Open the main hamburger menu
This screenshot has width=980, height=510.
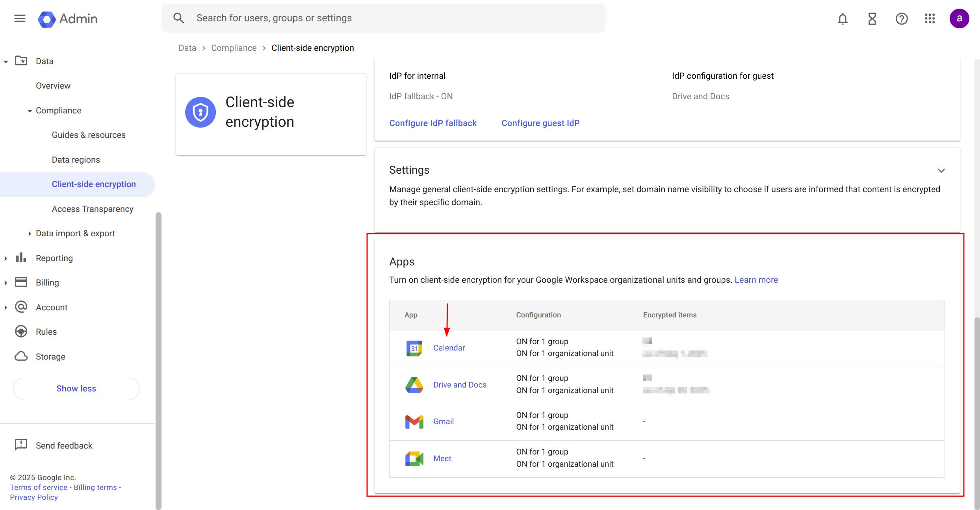20,19
